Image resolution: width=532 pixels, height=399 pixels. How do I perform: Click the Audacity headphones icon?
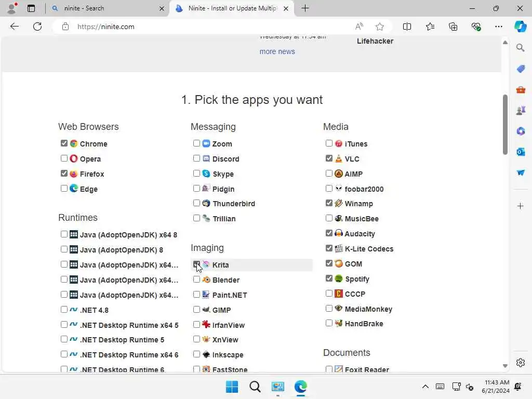click(339, 233)
